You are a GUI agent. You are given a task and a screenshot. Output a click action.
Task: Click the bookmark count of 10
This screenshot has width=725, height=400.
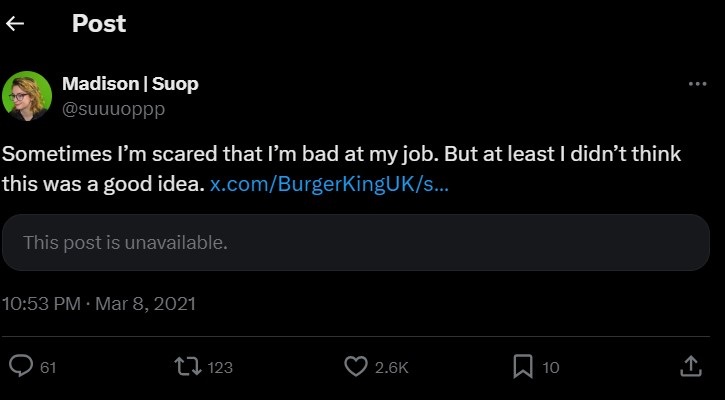point(551,368)
